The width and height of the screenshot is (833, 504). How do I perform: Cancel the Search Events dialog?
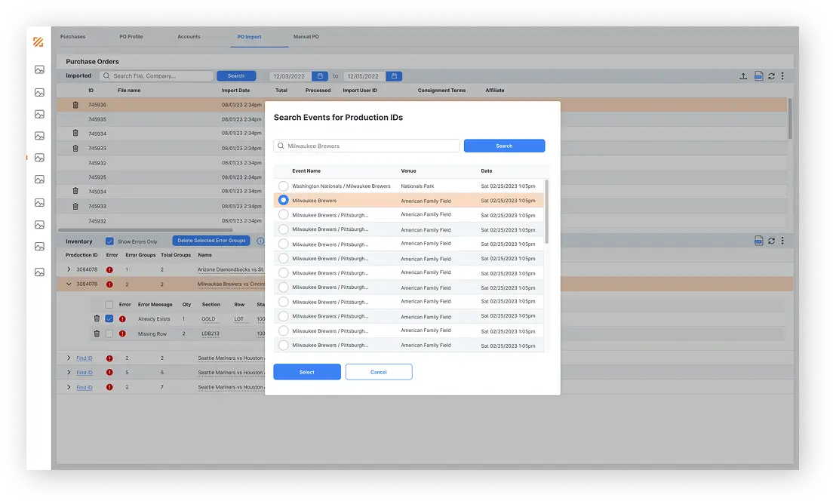coord(379,372)
